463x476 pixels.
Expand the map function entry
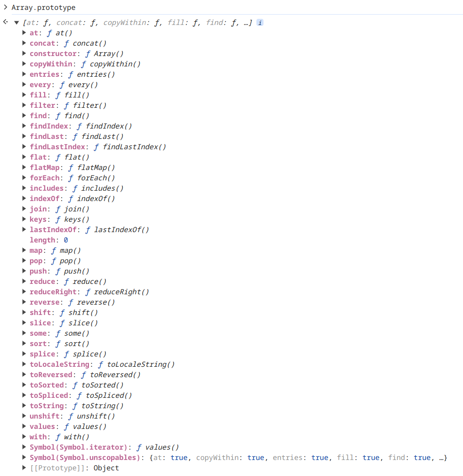(24, 250)
